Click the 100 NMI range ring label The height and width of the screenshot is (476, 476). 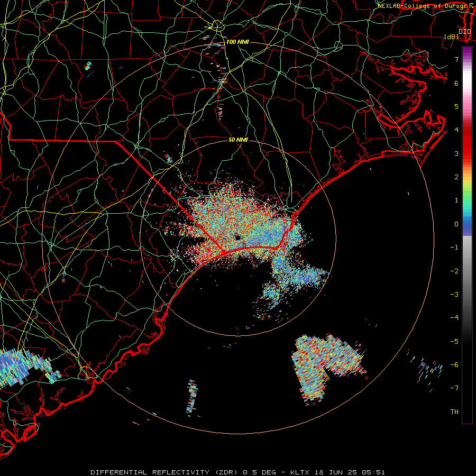[x=237, y=42]
